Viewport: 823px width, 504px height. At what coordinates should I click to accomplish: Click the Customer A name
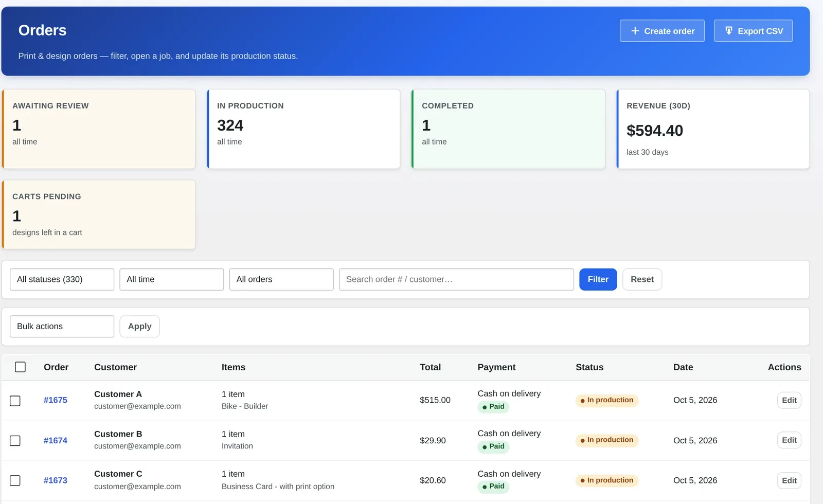[118, 394]
